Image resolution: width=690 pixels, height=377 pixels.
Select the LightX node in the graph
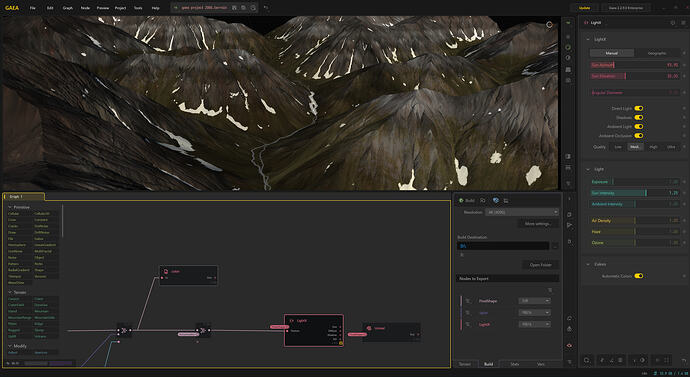click(314, 330)
